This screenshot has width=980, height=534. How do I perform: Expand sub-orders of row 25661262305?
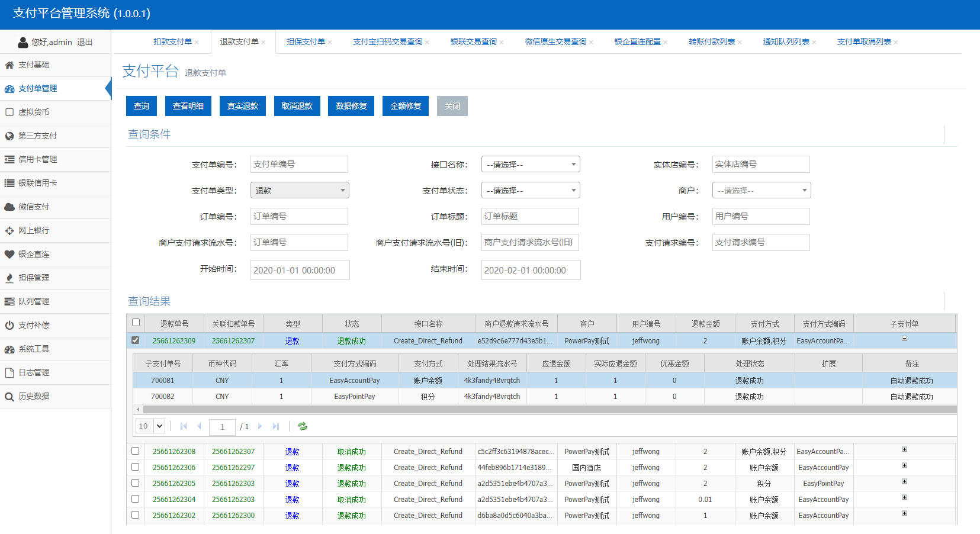click(x=904, y=481)
